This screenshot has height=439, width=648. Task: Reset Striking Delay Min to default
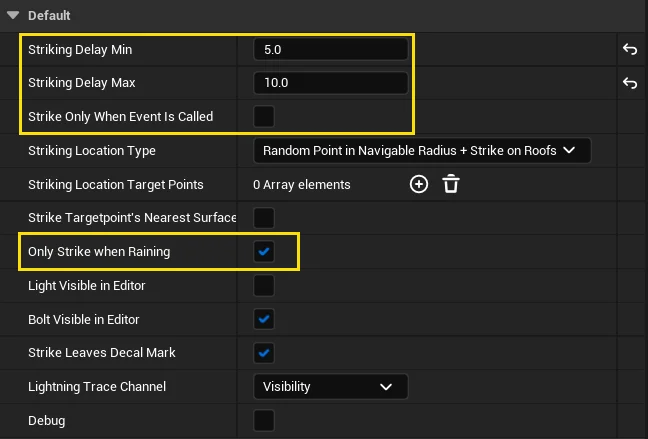630,49
